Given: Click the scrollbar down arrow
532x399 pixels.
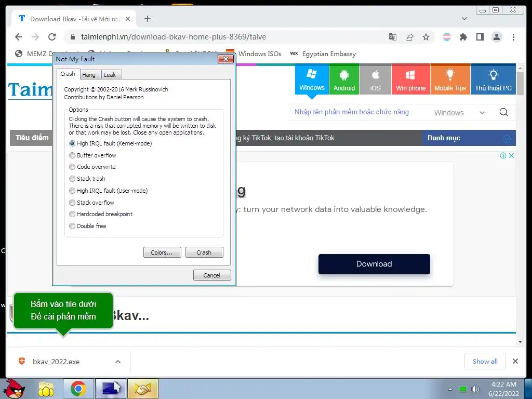Looking at the screenshot, I should (x=520, y=342).
